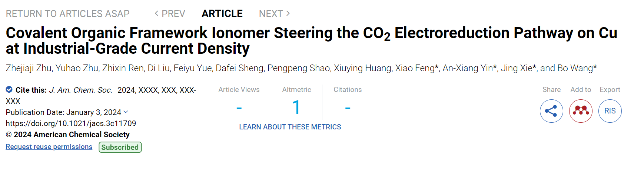Open the Share icon button

551,111
